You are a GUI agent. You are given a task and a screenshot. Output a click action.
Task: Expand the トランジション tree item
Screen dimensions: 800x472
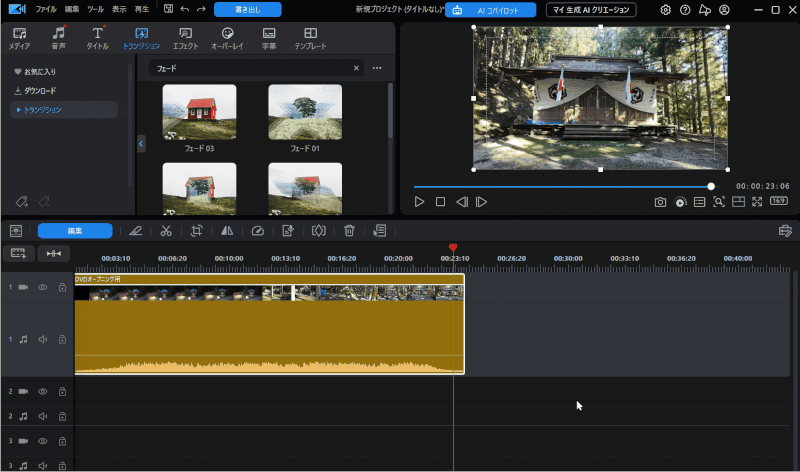(x=19, y=110)
